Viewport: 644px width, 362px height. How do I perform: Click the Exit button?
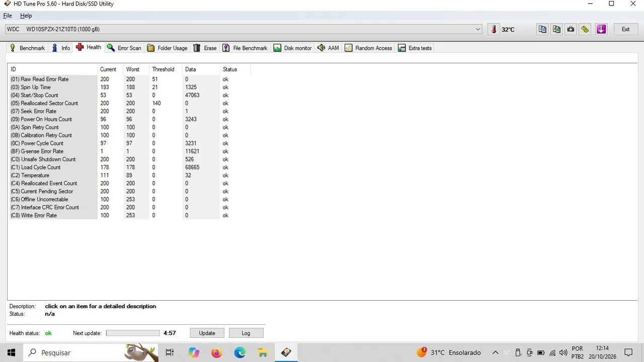625,29
